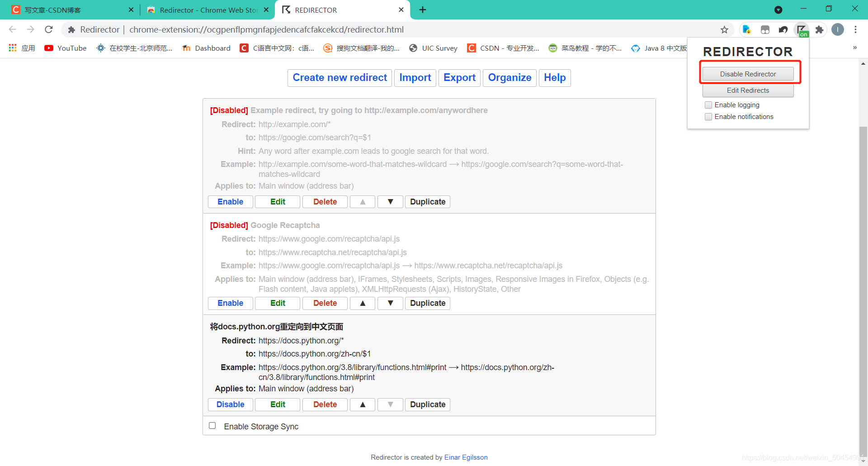Open the CSDN 专业开发 bookmark
Screen dimensions: 868x466
click(503, 48)
